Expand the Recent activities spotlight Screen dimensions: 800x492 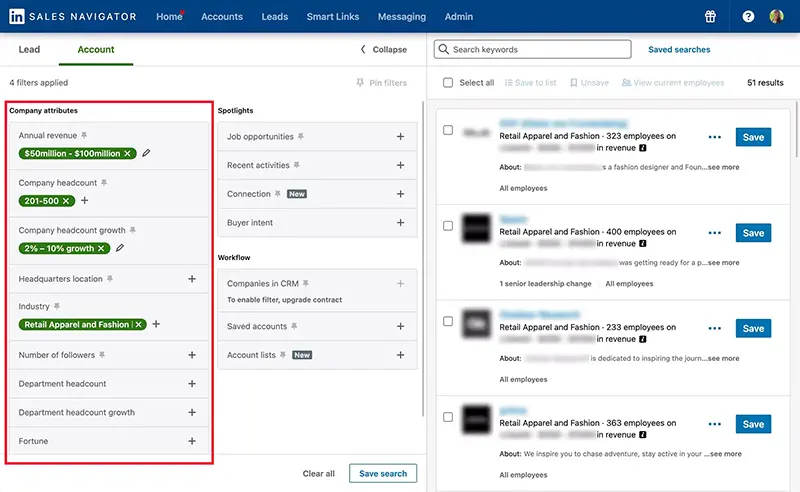coord(401,165)
